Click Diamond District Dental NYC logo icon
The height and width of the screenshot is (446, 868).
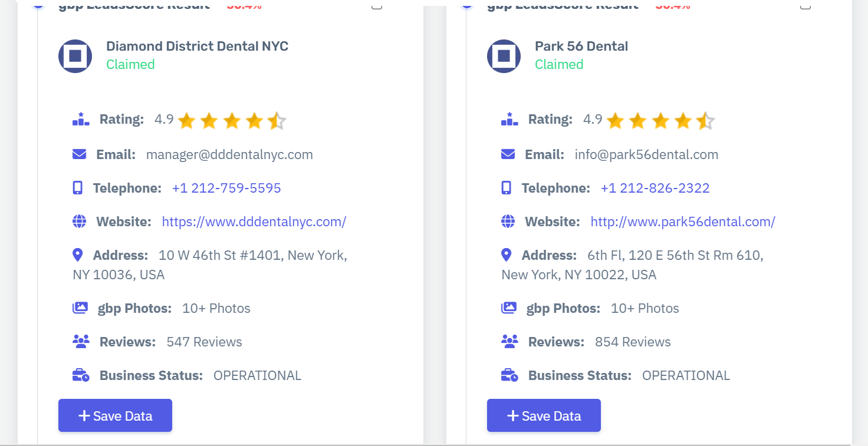(x=75, y=57)
